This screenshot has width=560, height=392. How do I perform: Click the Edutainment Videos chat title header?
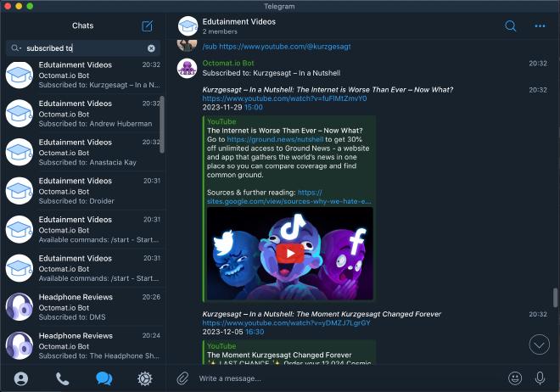coord(239,22)
